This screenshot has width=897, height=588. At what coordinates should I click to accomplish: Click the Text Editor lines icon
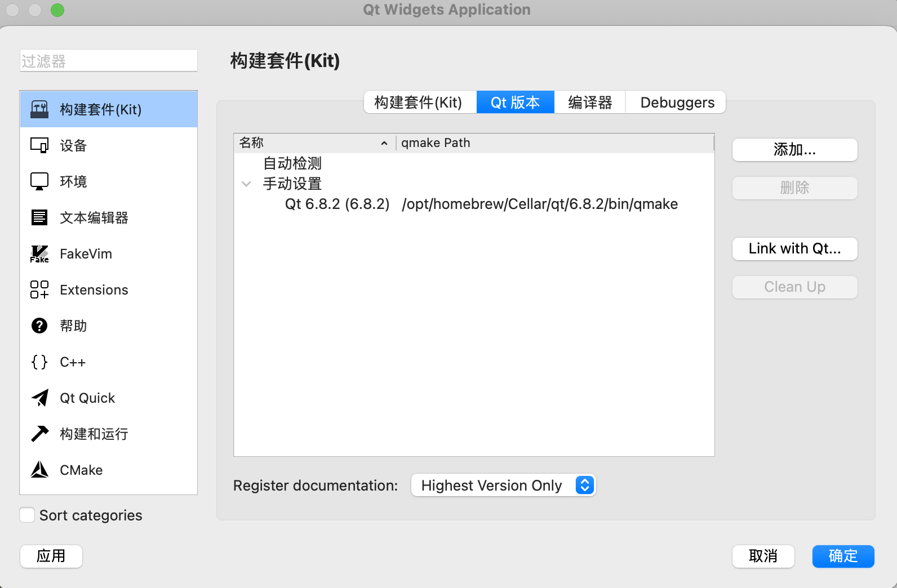39,217
